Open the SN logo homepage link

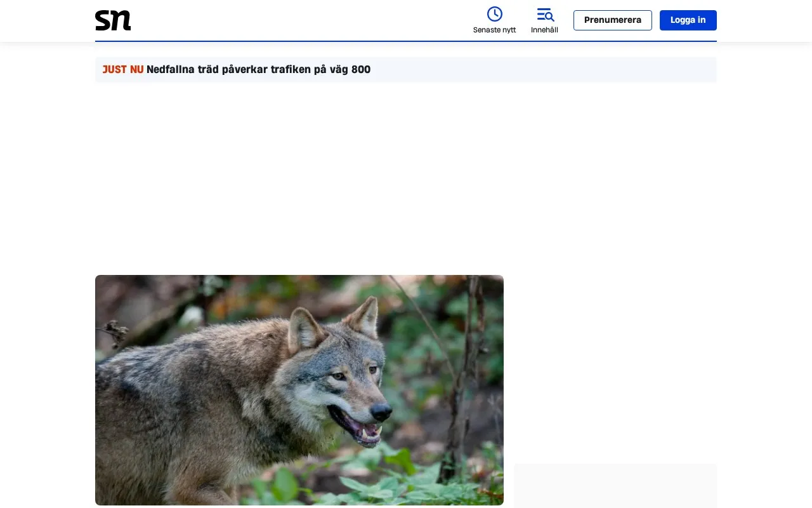[113, 20]
